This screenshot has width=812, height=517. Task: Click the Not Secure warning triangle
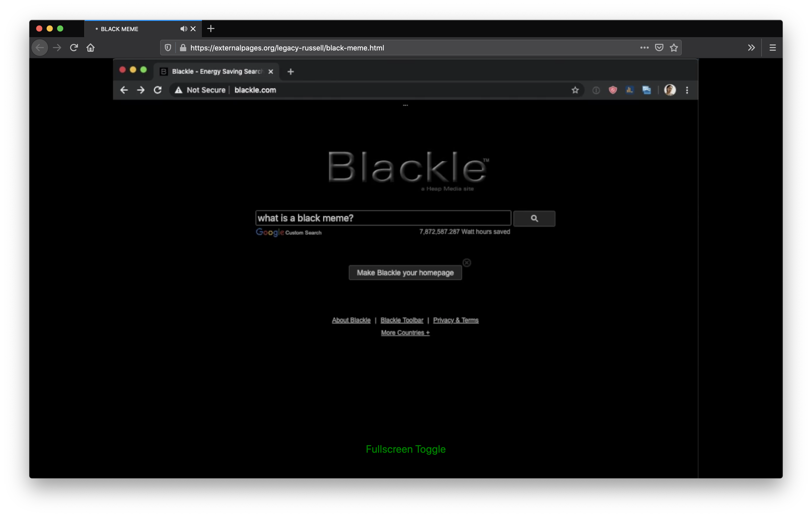pyautogui.click(x=178, y=90)
